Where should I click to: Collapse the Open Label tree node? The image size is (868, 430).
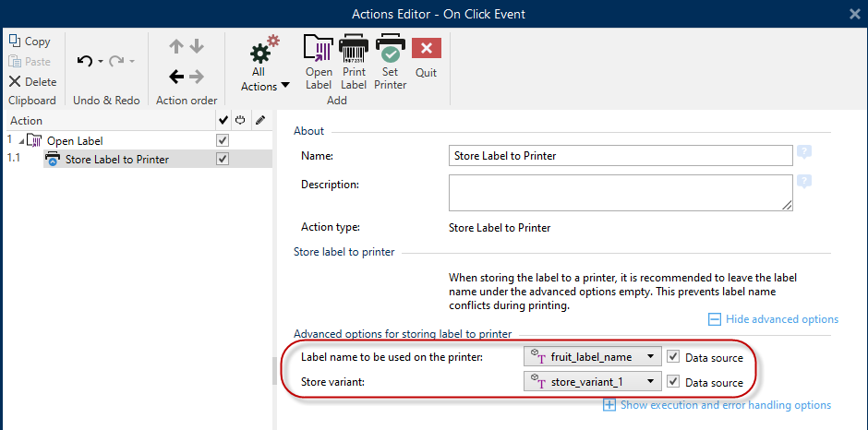pyautogui.click(x=21, y=140)
